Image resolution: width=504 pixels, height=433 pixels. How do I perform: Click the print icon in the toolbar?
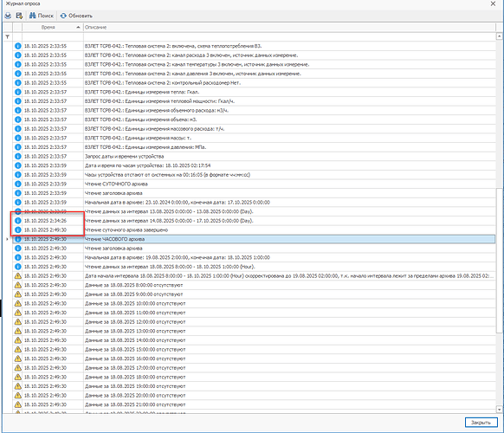tap(8, 16)
